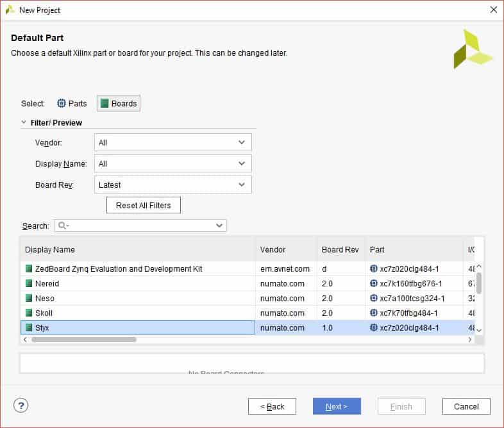Click chip icon for part xc7a100tcsg324-1
The image size is (504, 428).
point(374,298)
